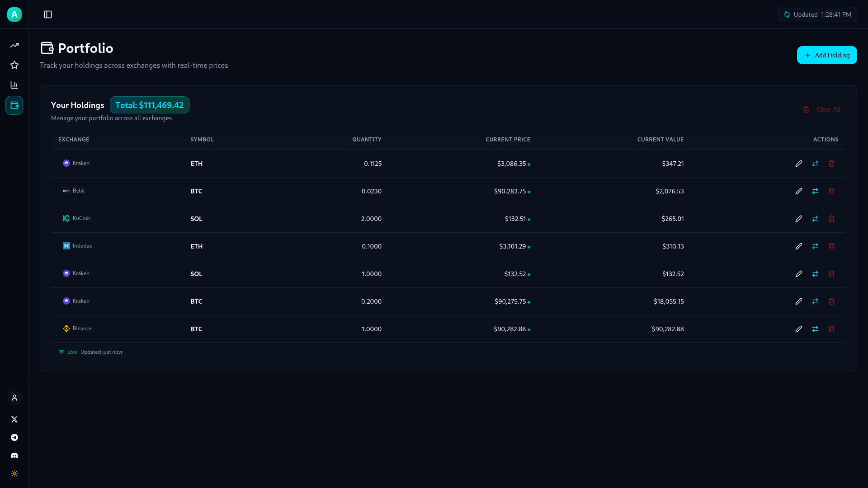Open the analytics bar-chart icon in the sidebar

pyautogui.click(x=14, y=85)
